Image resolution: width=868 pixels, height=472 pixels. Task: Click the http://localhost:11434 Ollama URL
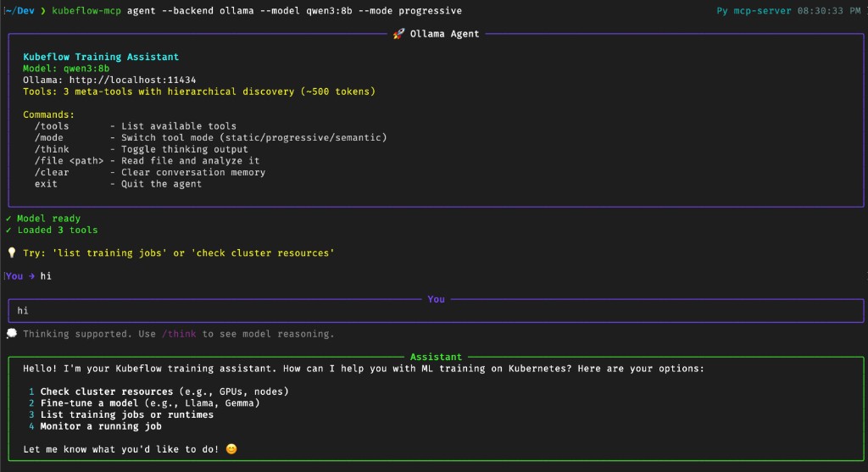click(132, 81)
